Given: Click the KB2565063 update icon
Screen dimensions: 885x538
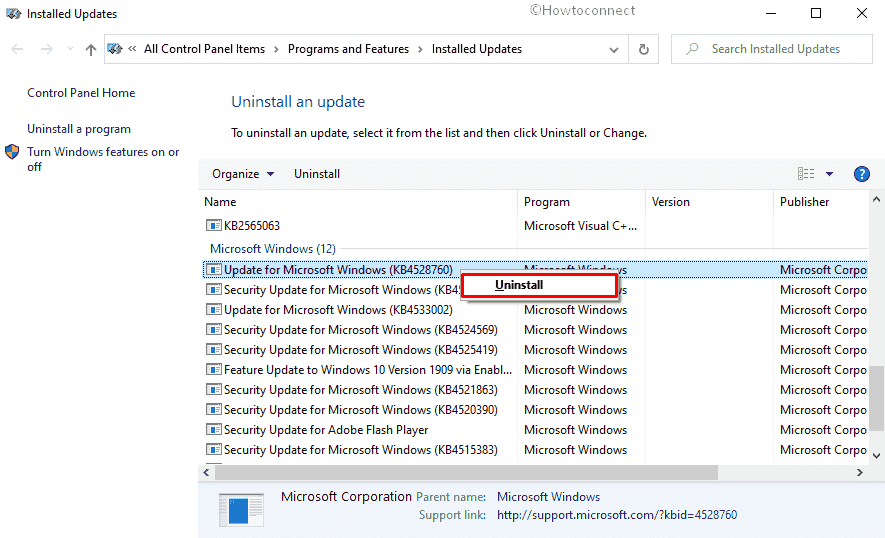Looking at the screenshot, I should (213, 226).
